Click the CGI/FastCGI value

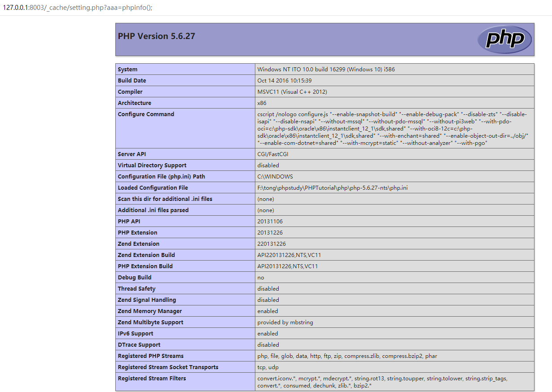(x=274, y=154)
